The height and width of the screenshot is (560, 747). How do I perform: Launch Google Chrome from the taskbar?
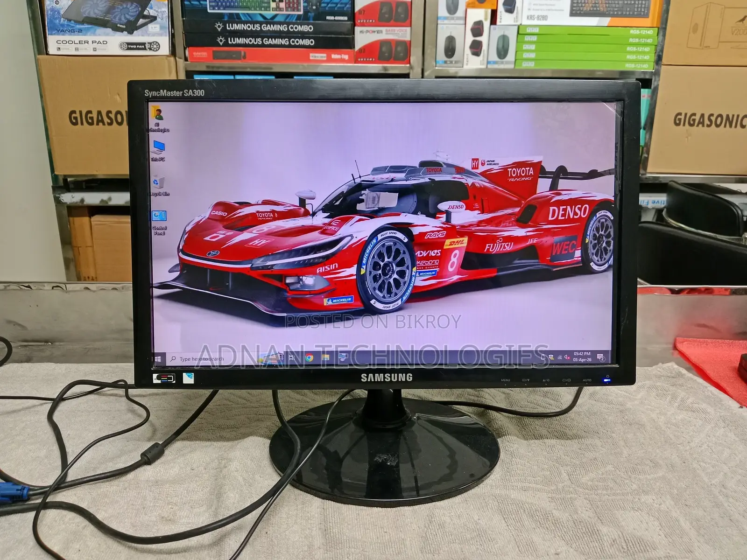coord(309,358)
